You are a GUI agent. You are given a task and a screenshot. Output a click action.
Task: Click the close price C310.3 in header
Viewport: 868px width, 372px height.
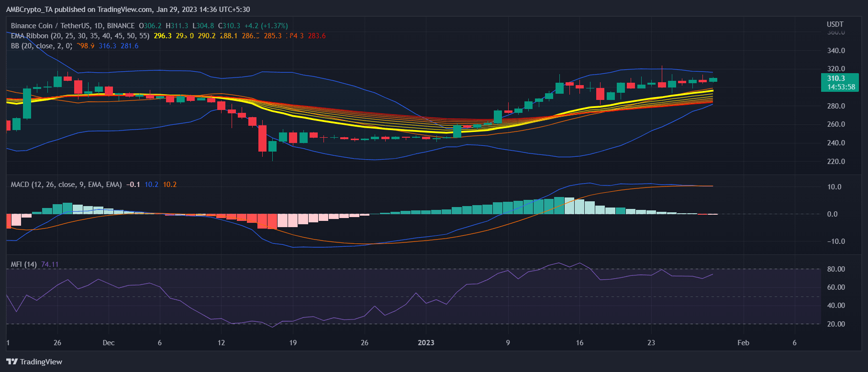click(229, 26)
